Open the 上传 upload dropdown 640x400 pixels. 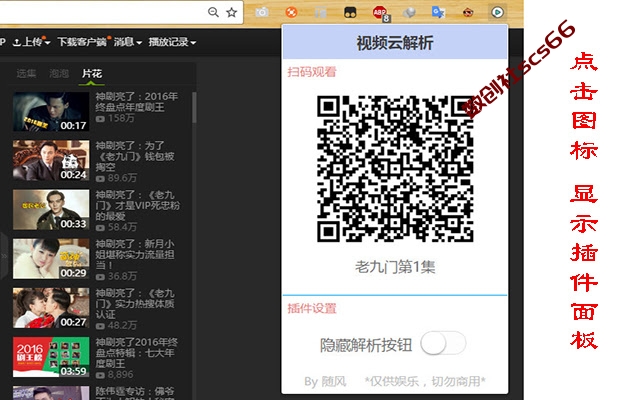(x=31, y=42)
